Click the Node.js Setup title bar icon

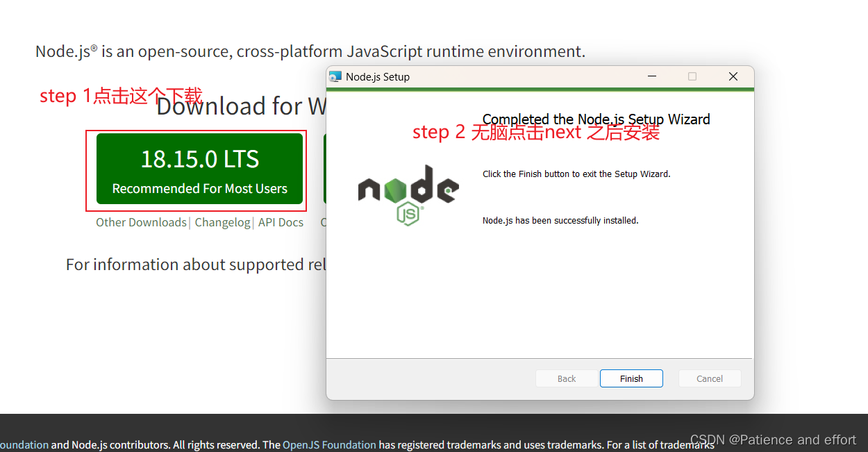tap(335, 77)
